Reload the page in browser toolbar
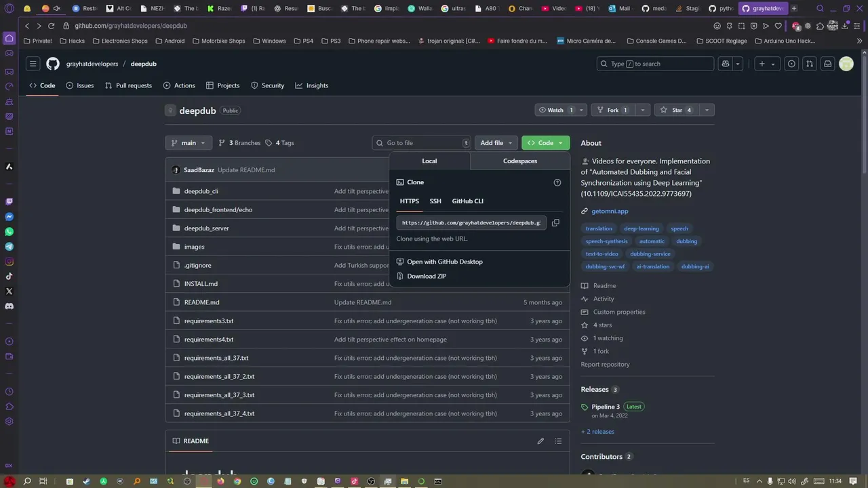Image resolution: width=868 pixels, height=488 pixels. point(51,26)
